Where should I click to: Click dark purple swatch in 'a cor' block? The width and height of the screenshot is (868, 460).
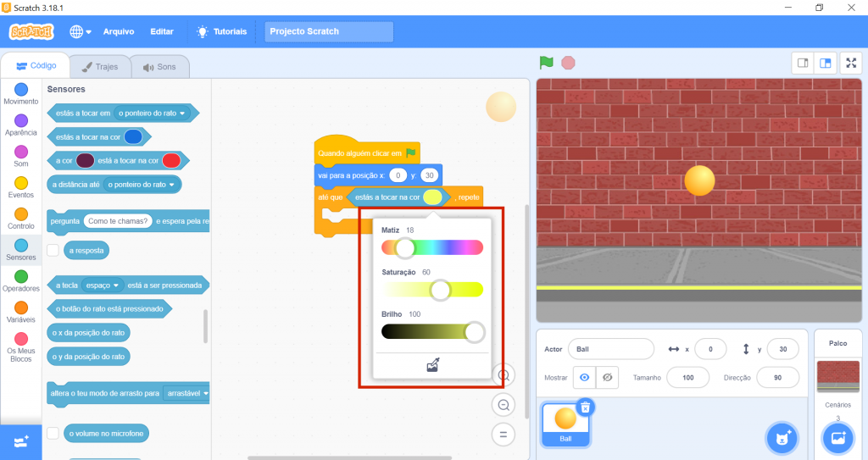point(85,160)
